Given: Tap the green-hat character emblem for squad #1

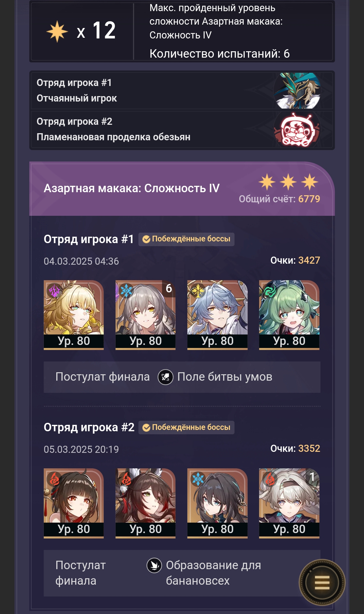Looking at the screenshot, I should pos(297,91).
